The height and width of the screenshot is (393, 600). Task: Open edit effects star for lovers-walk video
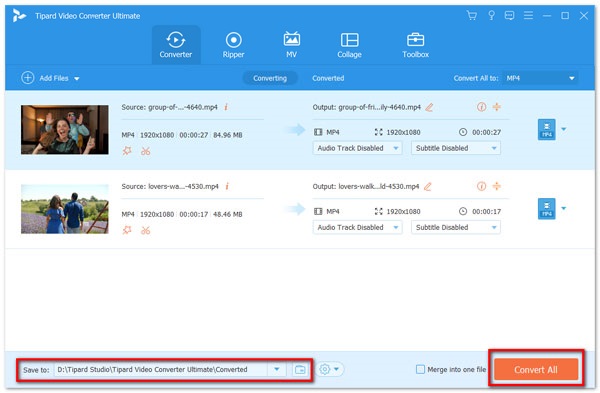pos(127,230)
